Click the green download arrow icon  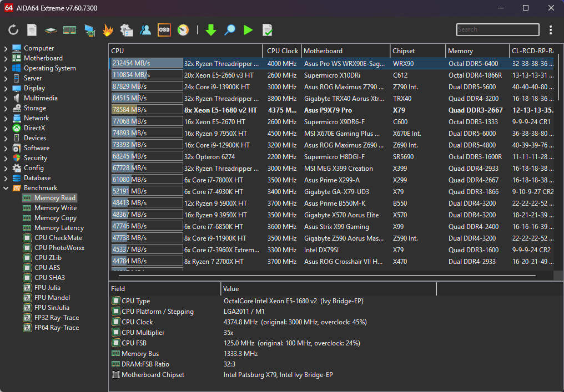[210, 30]
